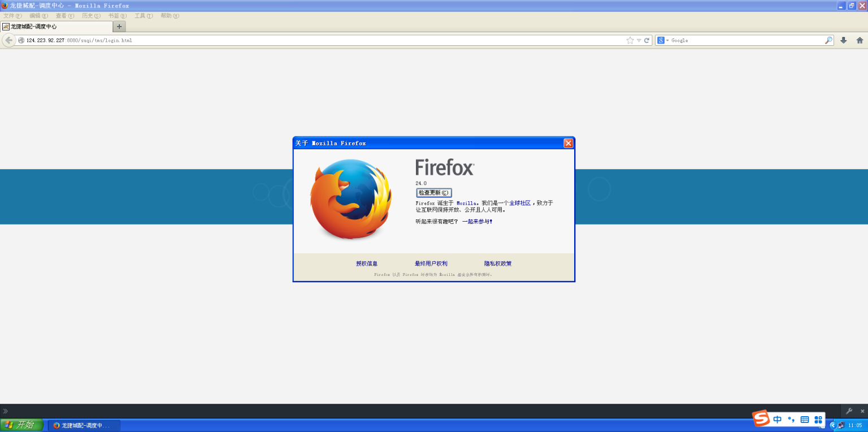Toggle Sogou Chinese/English input mode
Screen dimensions: 868x432
click(x=776, y=420)
